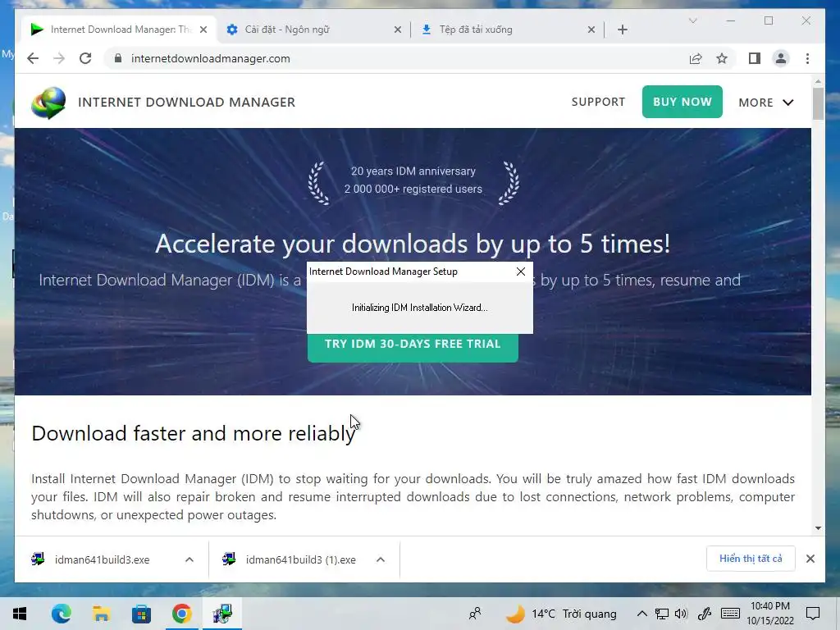Launch Microsoft Edge from taskbar
The width and height of the screenshot is (840, 630).
(61, 614)
